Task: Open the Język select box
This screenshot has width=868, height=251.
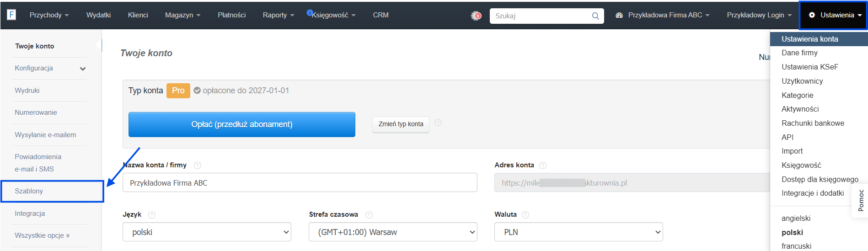Action: coord(207,232)
